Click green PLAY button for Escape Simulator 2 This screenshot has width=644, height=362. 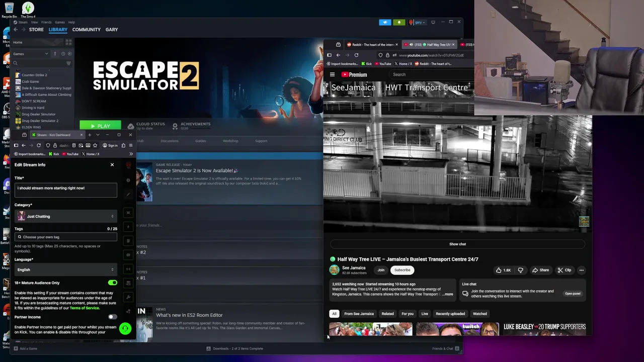[100, 126]
